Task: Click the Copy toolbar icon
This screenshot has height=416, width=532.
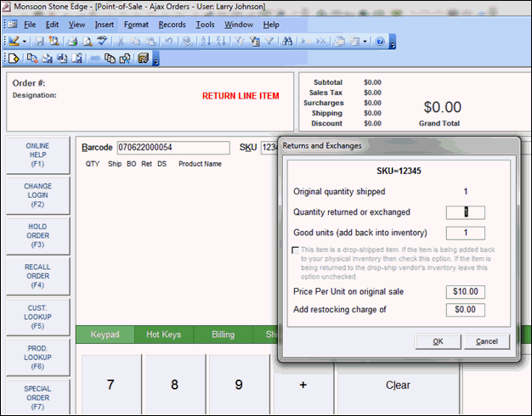Action: (x=135, y=42)
